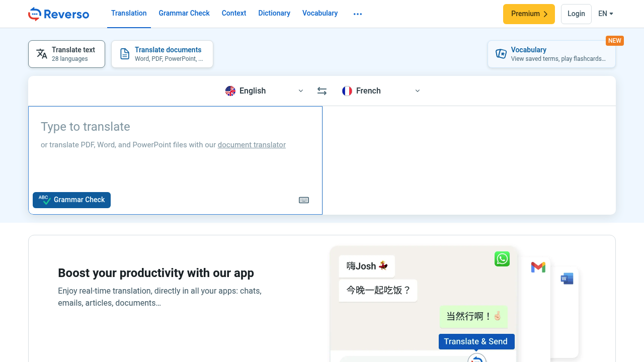Click the translate text language icon
644x362 pixels.
click(42, 54)
